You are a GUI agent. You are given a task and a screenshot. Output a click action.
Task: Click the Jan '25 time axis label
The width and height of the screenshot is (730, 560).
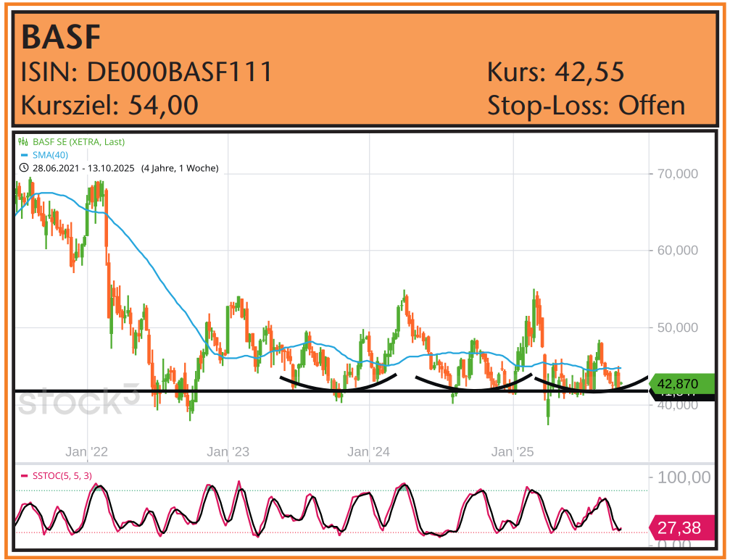(x=513, y=452)
